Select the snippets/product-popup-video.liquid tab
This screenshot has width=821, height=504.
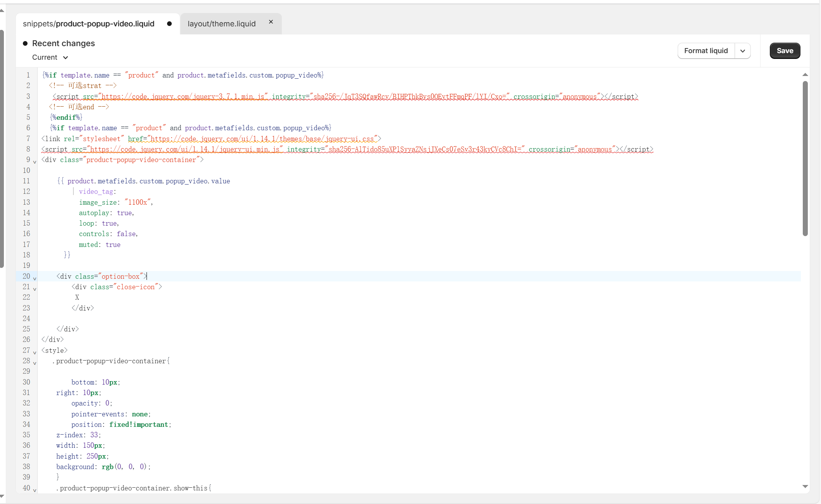point(88,24)
